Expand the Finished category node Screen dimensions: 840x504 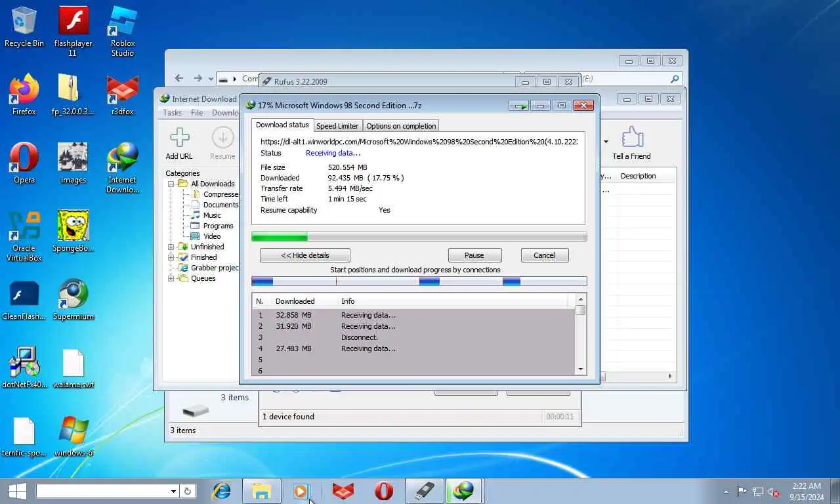coord(171,257)
